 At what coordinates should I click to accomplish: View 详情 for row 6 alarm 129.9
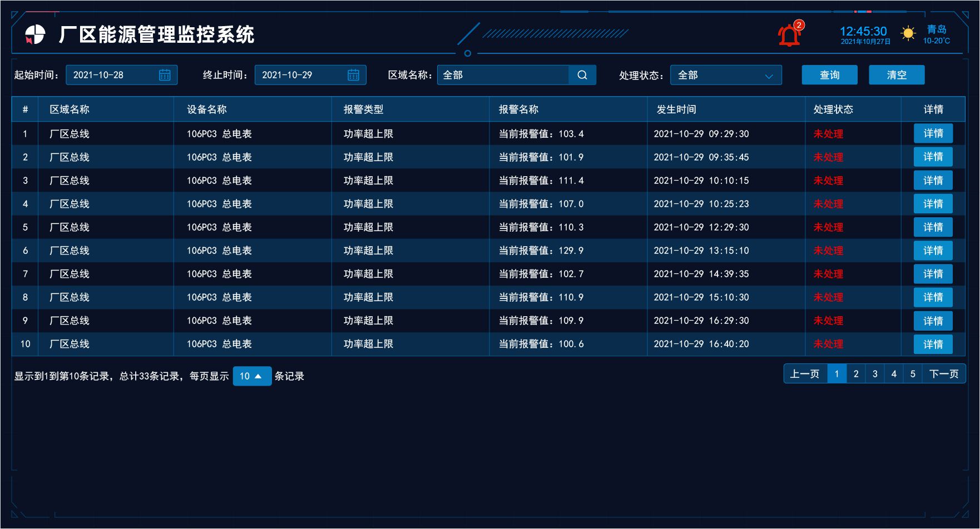click(x=933, y=250)
